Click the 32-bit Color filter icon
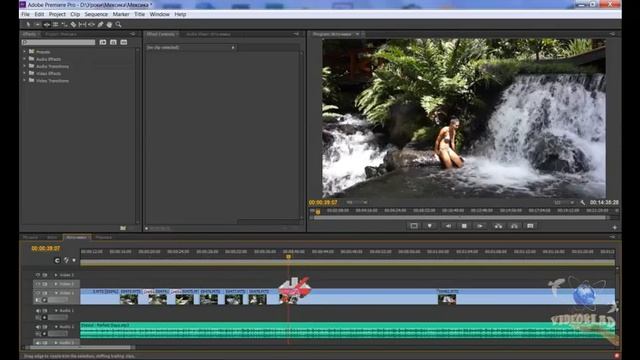The height and width of the screenshot is (360, 640). pyautogui.click(x=113, y=42)
